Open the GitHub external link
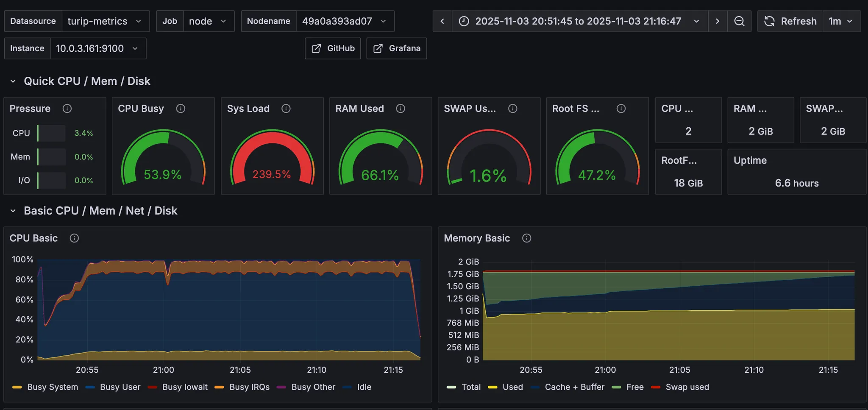This screenshot has width=868, height=410. tap(333, 48)
